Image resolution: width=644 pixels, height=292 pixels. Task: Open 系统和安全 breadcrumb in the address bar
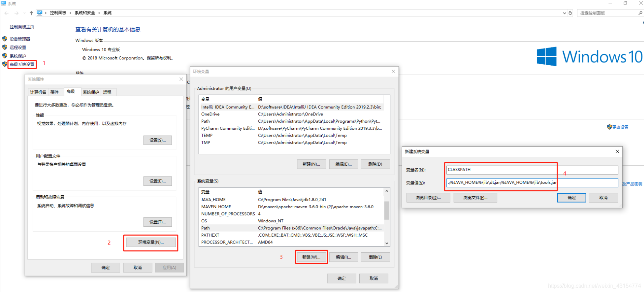[x=85, y=13]
